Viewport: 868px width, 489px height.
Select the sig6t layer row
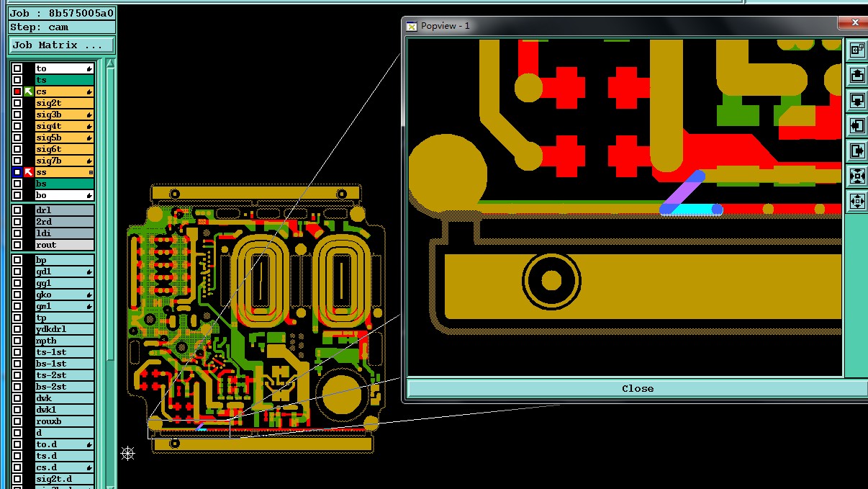pos(64,149)
